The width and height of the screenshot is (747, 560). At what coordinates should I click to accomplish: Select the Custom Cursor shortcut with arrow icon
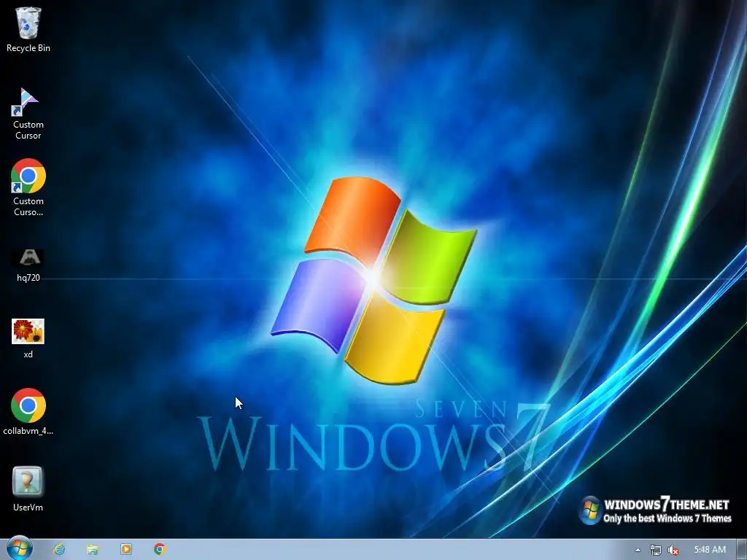28,113
